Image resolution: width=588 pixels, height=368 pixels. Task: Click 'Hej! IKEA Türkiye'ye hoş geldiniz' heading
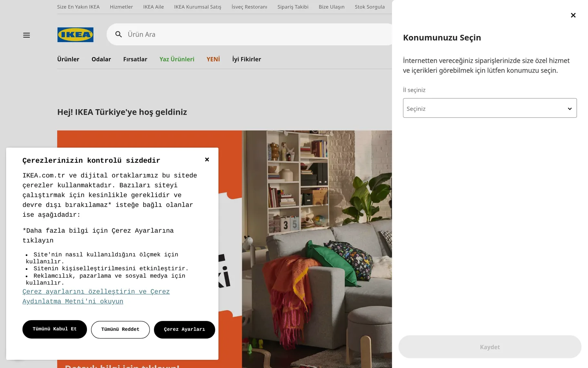pos(122,112)
